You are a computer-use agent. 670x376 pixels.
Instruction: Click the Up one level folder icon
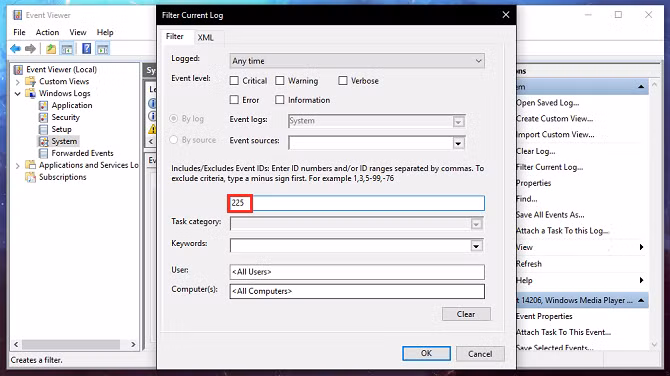51,49
